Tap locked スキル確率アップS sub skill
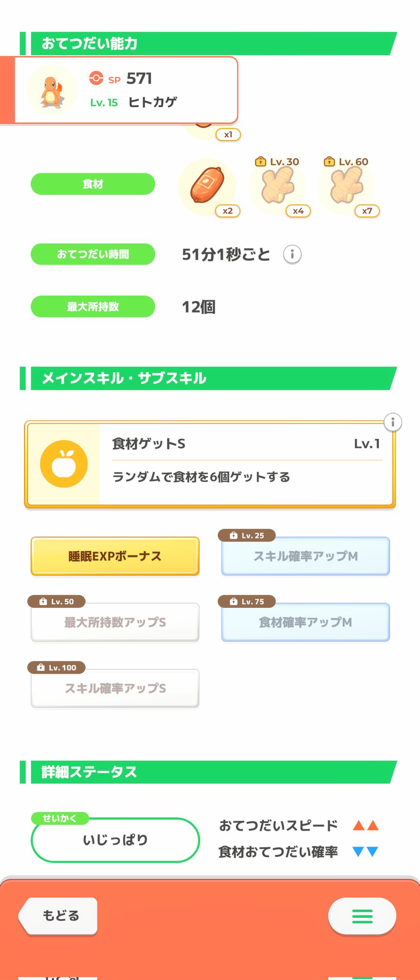The width and height of the screenshot is (420, 980). pyautogui.click(x=115, y=688)
